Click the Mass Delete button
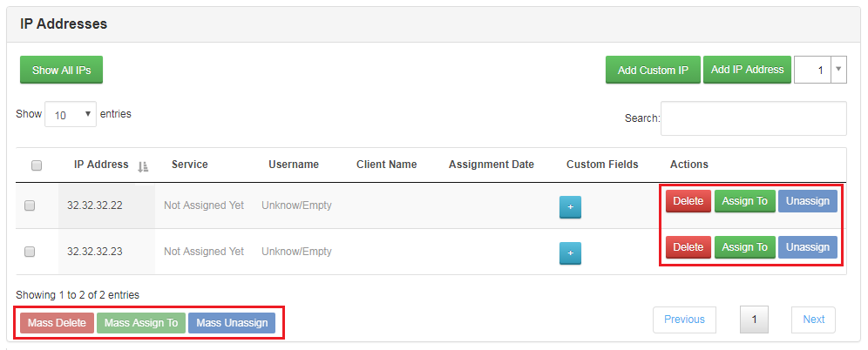Image resolution: width=868 pixels, height=350 pixels. pyautogui.click(x=57, y=323)
